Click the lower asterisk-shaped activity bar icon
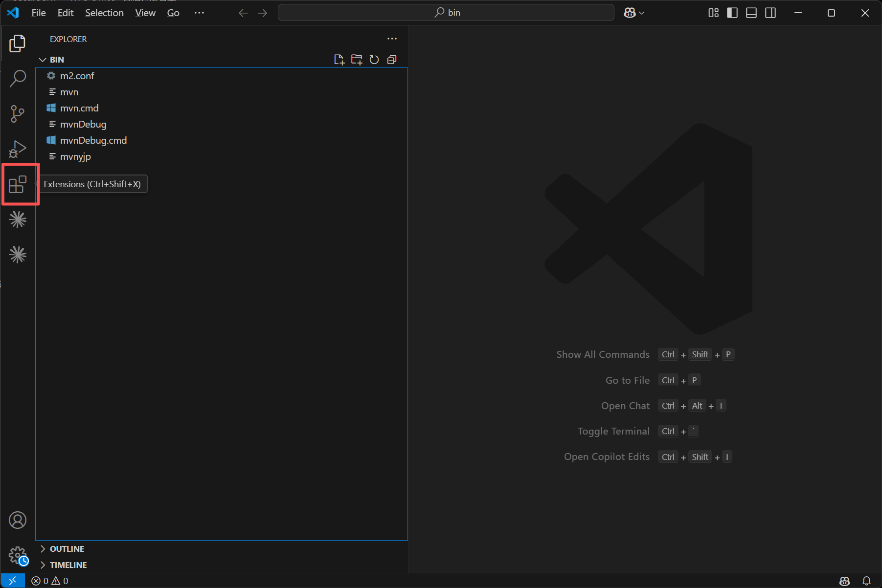Image resolution: width=882 pixels, height=588 pixels. (18, 255)
